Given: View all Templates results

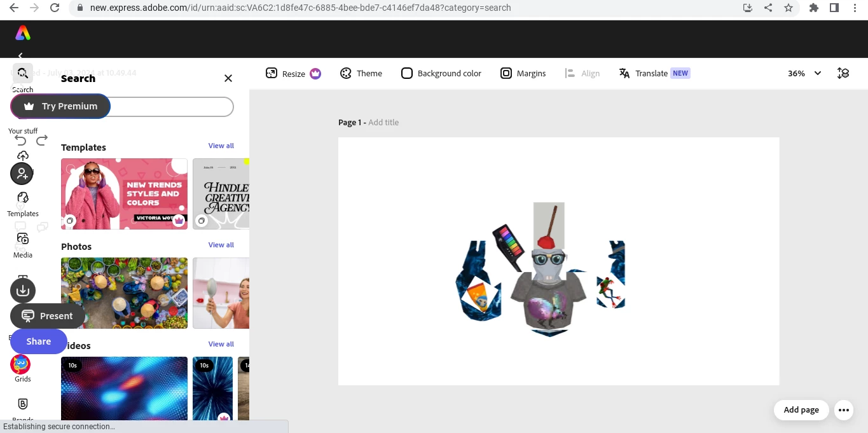Looking at the screenshot, I should pos(221,146).
